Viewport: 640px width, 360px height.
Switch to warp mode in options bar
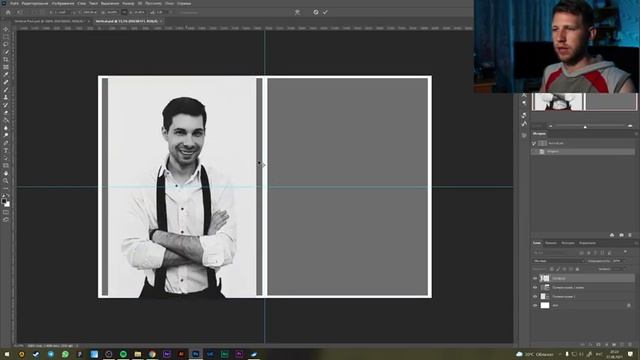(x=298, y=12)
